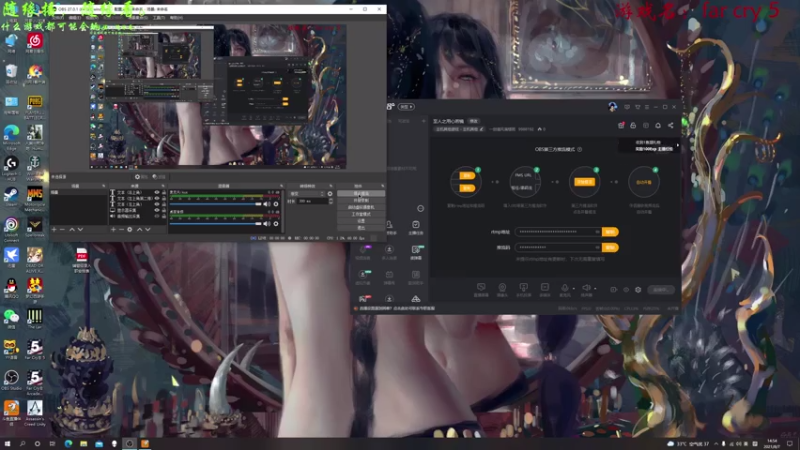Lock the 音频输出采集 source
The image size is (800, 450).
163,216
